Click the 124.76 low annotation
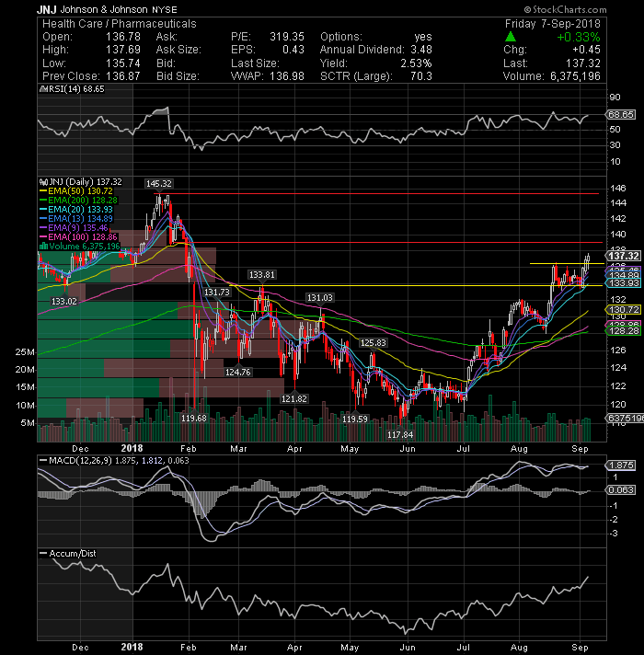This screenshot has height=655, width=644. tap(237, 373)
